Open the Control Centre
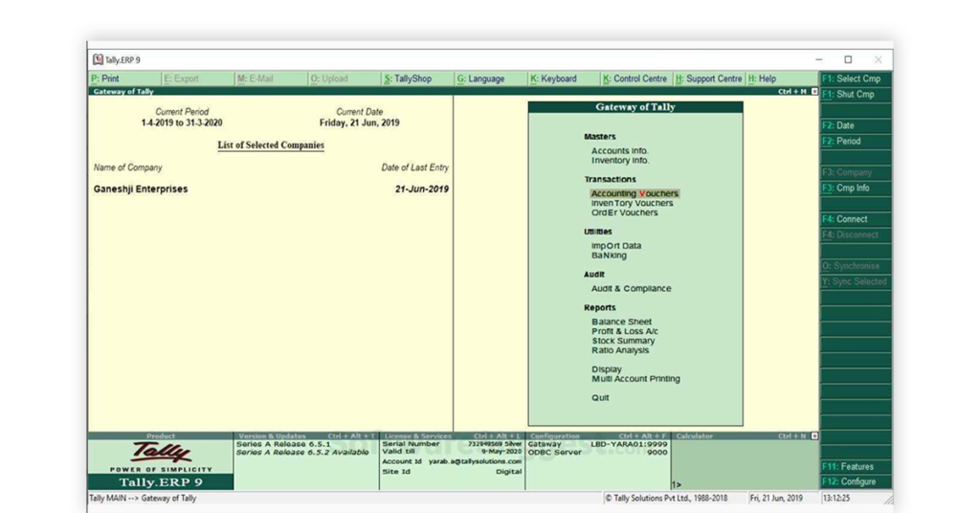The height and width of the screenshot is (513, 980). pos(636,78)
